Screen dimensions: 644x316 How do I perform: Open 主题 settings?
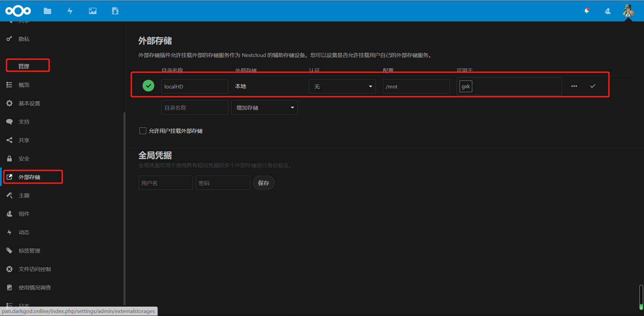(24, 196)
